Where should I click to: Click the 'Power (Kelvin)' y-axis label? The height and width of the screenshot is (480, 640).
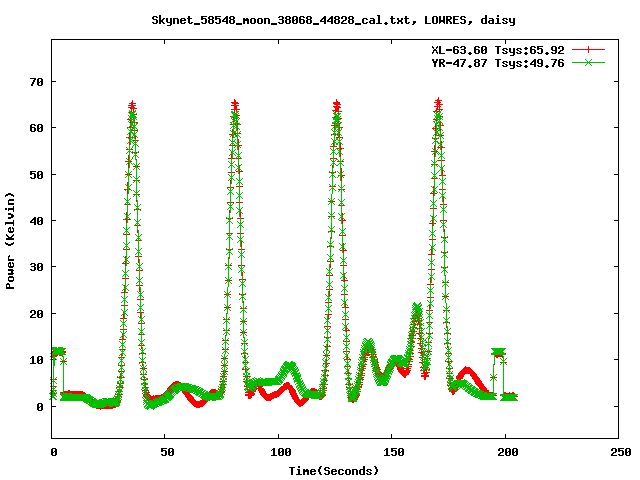pyautogui.click(x=10, y=241)
